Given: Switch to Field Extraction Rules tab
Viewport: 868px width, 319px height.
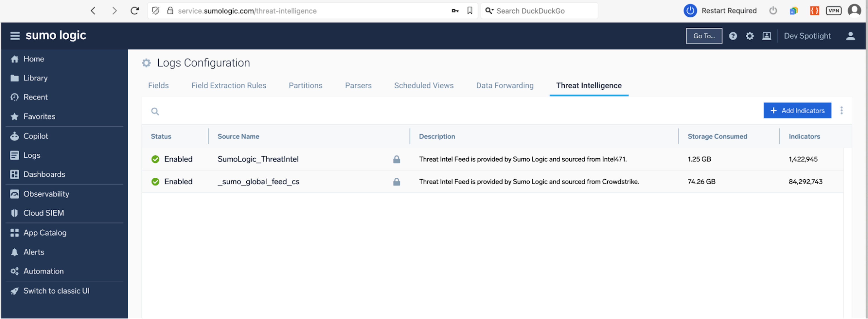Looking at the screenshot, I should point(229,86).
